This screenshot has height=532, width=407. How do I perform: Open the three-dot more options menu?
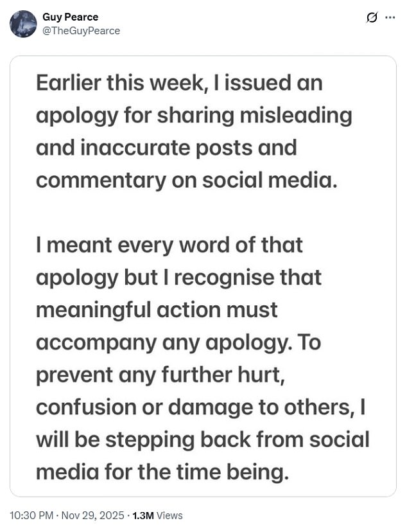(x=390, y=18)
